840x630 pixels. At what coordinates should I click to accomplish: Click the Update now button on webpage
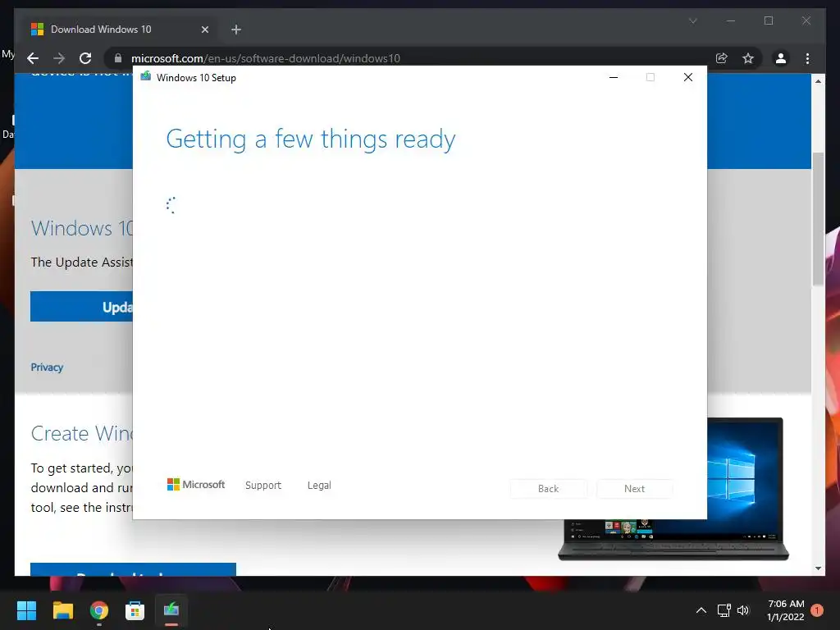[81, 307]
